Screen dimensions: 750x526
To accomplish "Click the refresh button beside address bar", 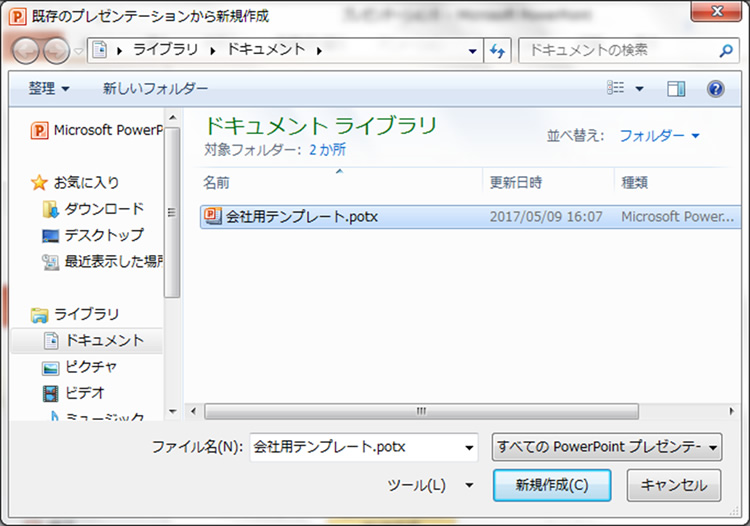I will (498, 50).
